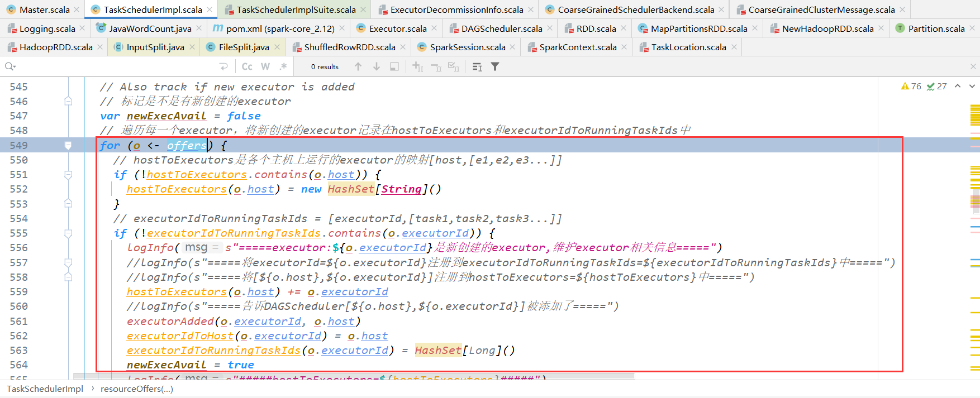Close the TaskLocation.scala tab
The image size is (980, 398).
click(734, 47)
